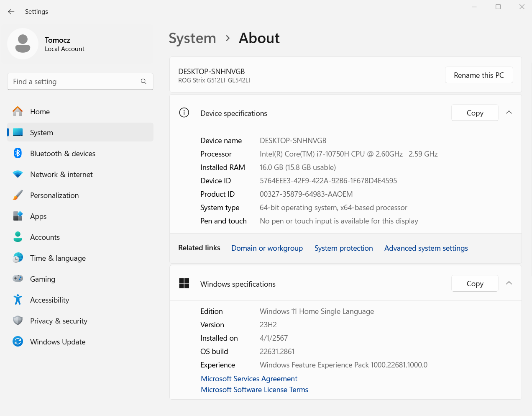Select Accessibility in the sidebar
This screenshot has height=416, width=532.
[80, 300]
